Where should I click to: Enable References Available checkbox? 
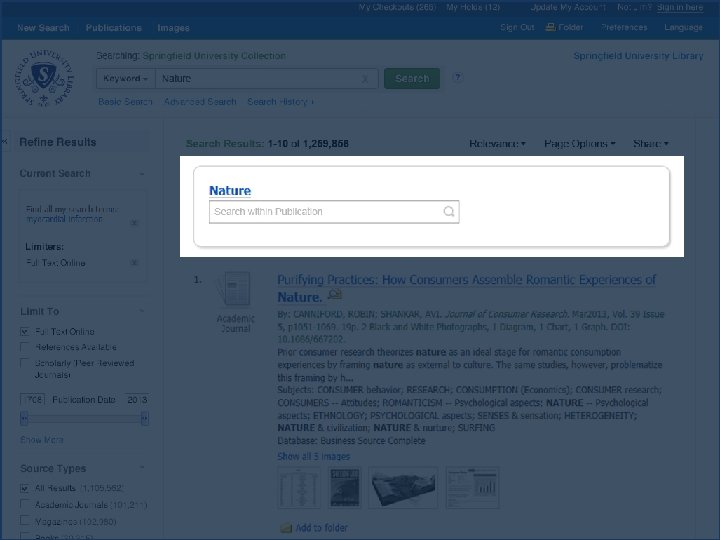click(25, 347)
